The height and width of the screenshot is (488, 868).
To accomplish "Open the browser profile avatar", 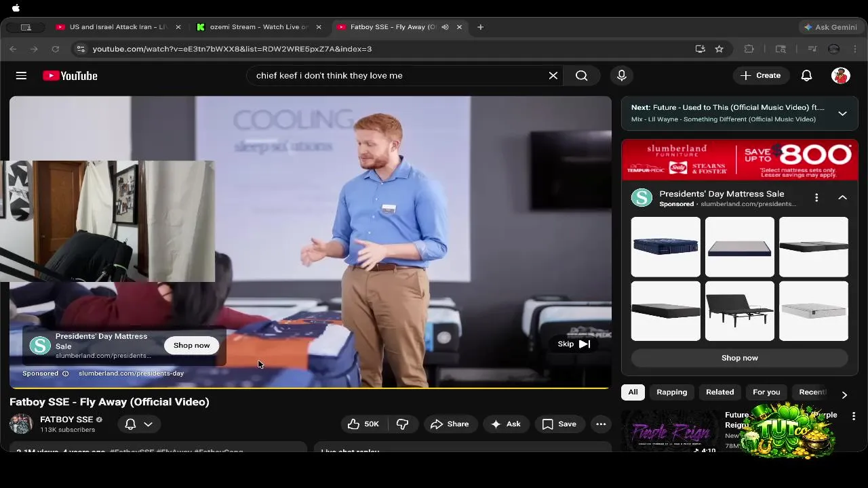I will (x=834, y=49).
